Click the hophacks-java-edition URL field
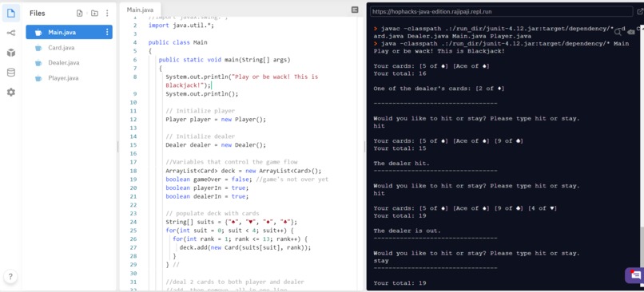 point(501,11)
